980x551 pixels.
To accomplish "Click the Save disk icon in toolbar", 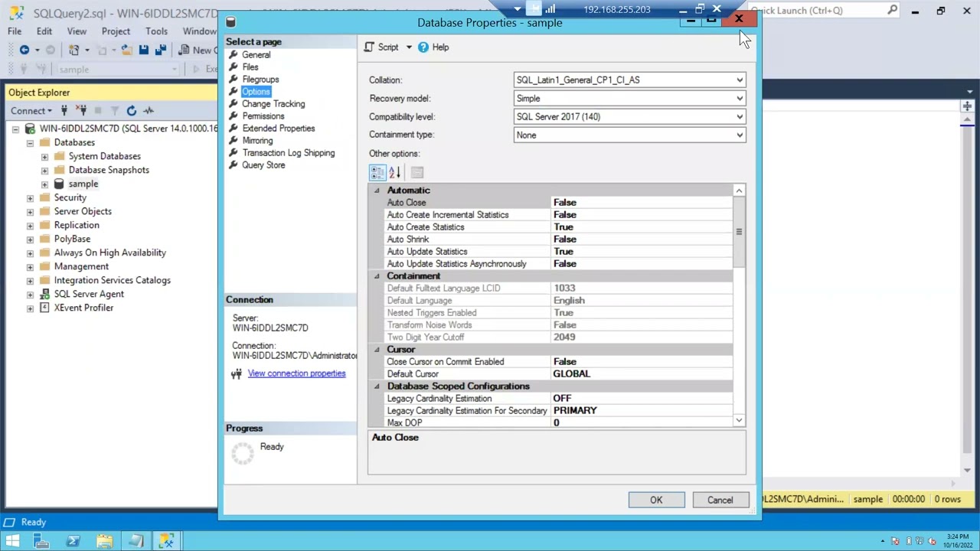I will [x=144, y=50].
